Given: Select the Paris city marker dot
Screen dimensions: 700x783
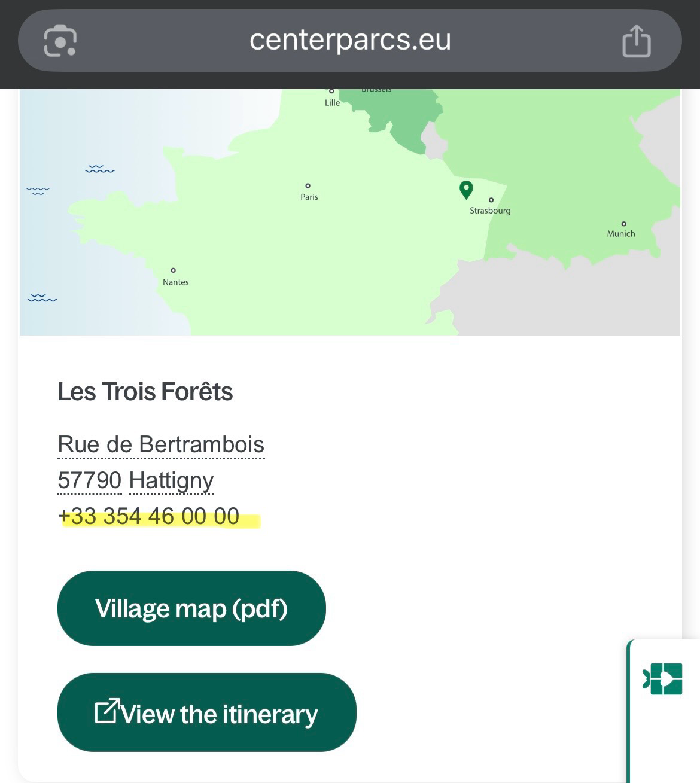Looking at the screenshot, I should (x=308, y=186).
